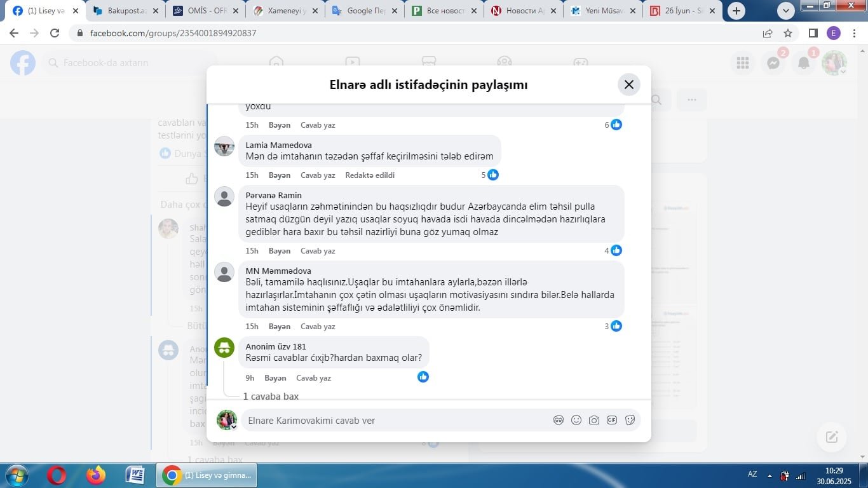This screenshot has height=488, width=868.
Task: Open the Facebook apps grid menu
Action: [743, 63]
